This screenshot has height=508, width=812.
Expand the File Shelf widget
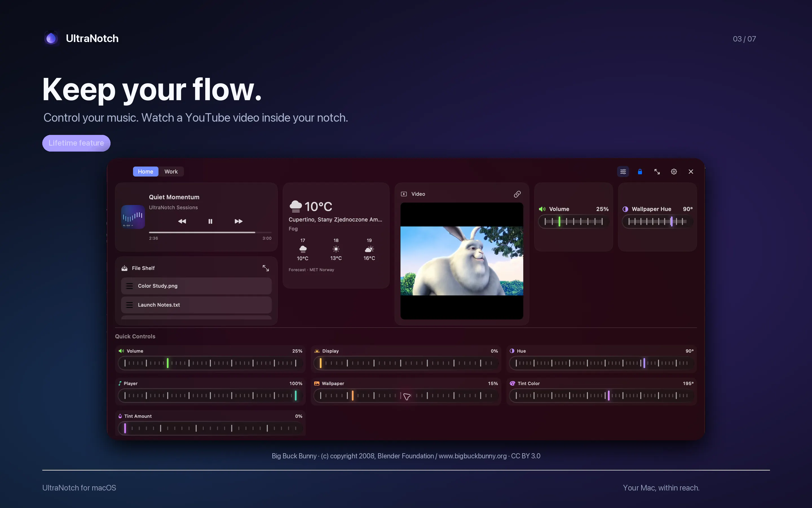tap(266, 268)
